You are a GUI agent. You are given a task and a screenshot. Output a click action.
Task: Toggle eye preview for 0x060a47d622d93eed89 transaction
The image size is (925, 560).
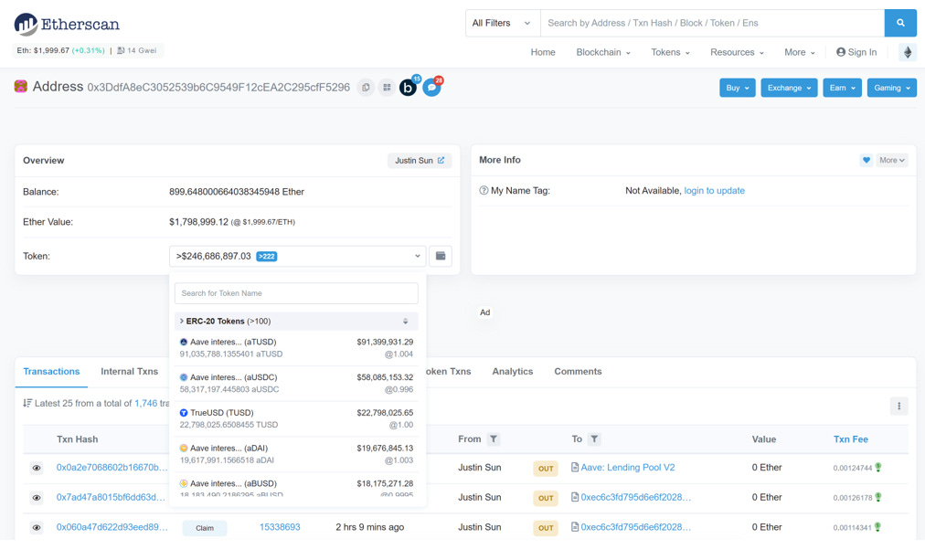(37, 528)
